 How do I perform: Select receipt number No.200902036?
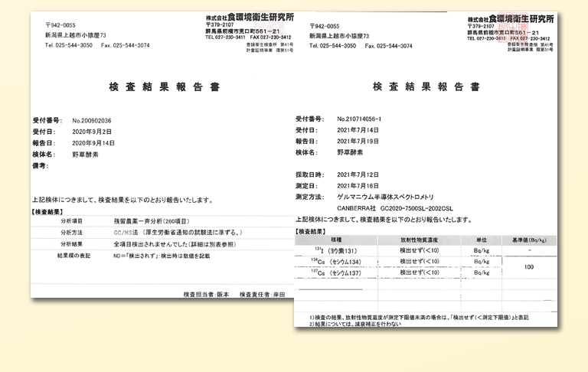92,121
